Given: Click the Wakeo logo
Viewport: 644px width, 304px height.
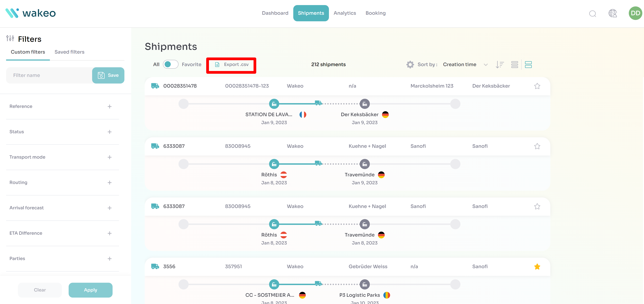Looking at the screenshot, I should [x=30, y=13].
